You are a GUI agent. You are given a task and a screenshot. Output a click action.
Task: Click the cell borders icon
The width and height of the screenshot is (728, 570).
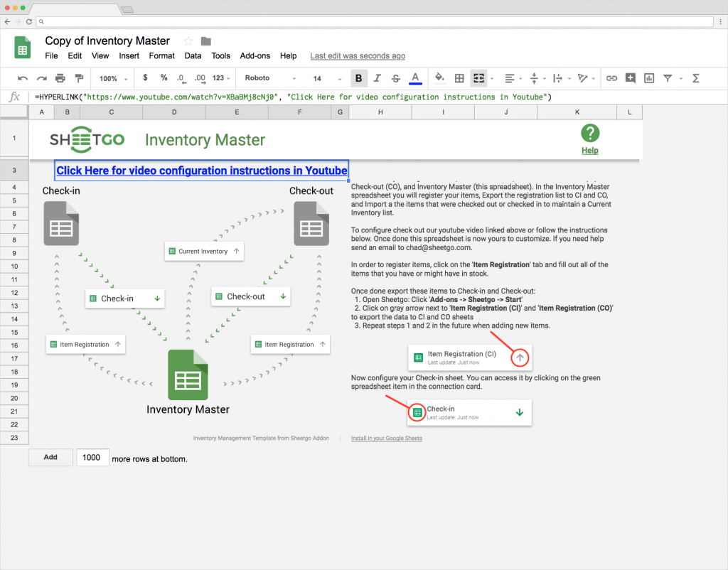pos(459,78)
